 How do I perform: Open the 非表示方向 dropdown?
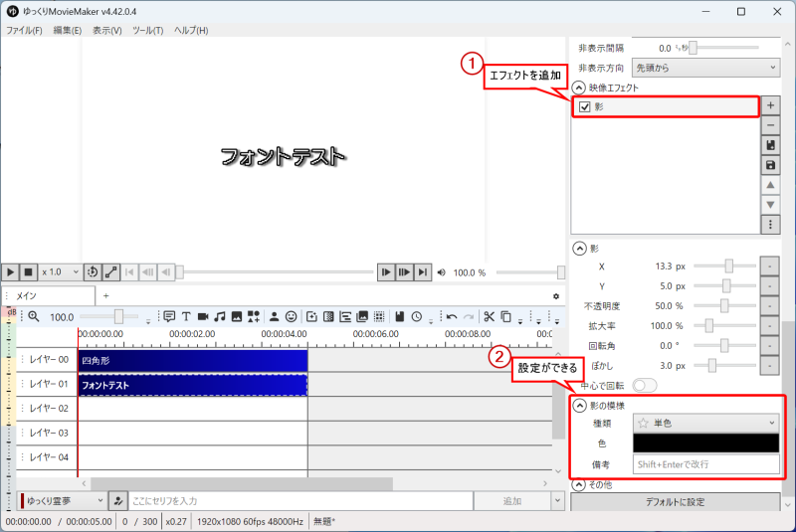(x=705, y=68)
